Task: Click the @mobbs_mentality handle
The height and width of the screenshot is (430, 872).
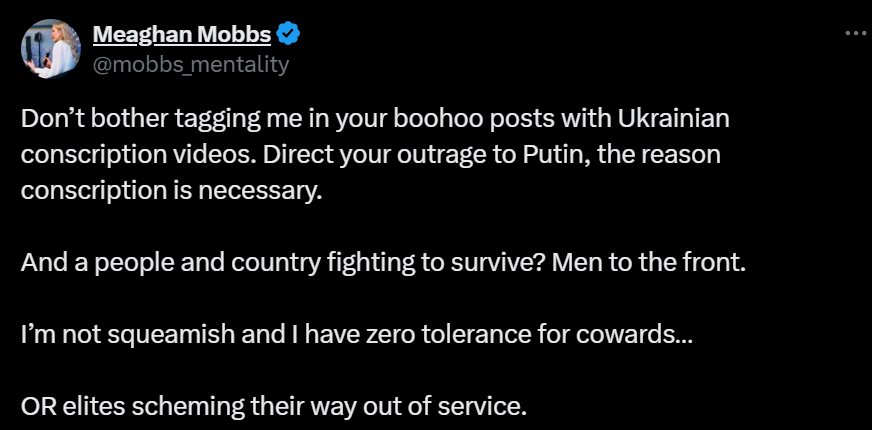Action: (x=190, y=65)
